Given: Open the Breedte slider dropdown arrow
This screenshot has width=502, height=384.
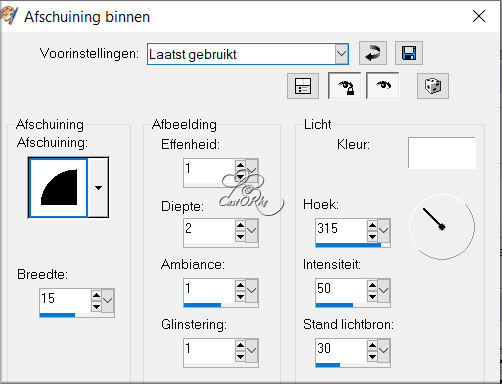Looking at the screenshot, I should [107, 301].
